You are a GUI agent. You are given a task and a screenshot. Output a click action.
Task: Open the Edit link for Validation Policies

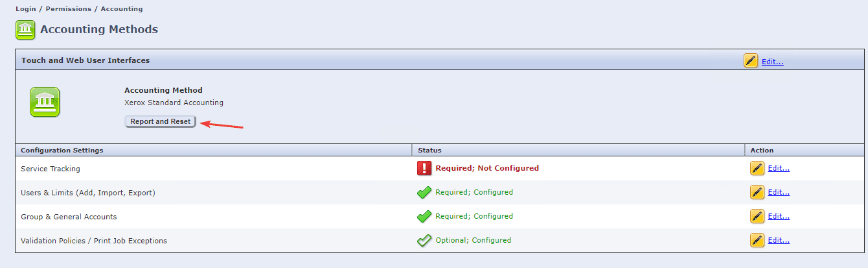tap(778, 240)
